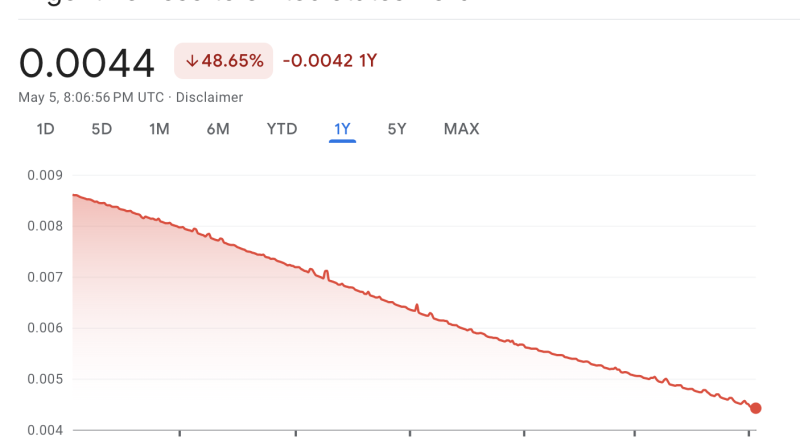Screen dimensions: 800x445
Task: Select the 1D time range tab
Action: tap(45, 129)
